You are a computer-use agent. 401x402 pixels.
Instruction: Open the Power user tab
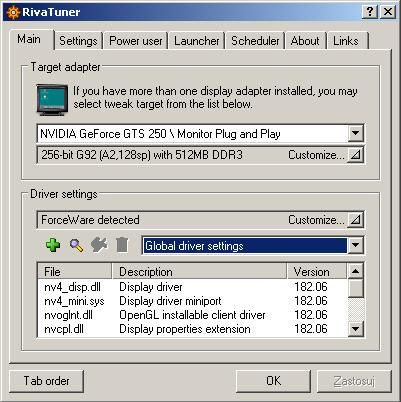[x=136, y=41]
